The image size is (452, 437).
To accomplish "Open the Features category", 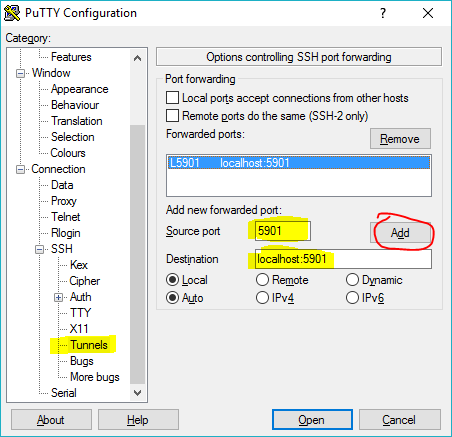I will pyautogui.click(x=71, y=57).
